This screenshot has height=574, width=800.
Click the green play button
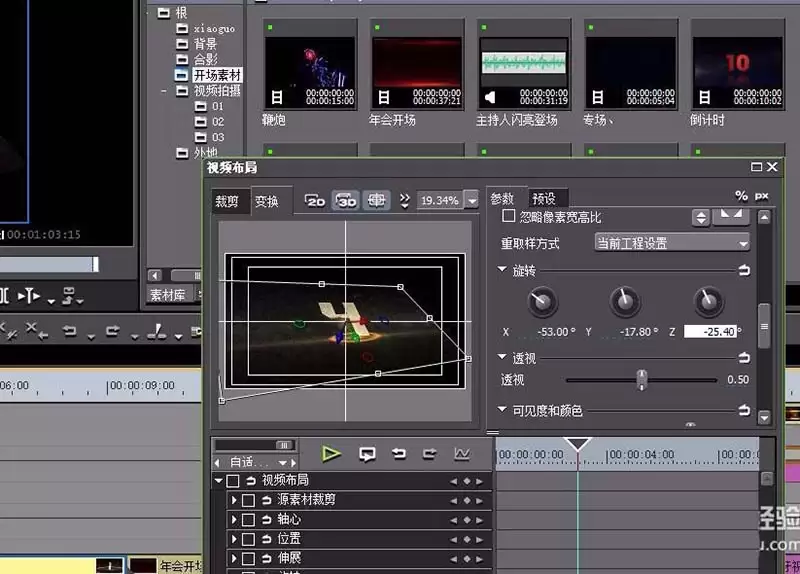click(x=331, y=453)
